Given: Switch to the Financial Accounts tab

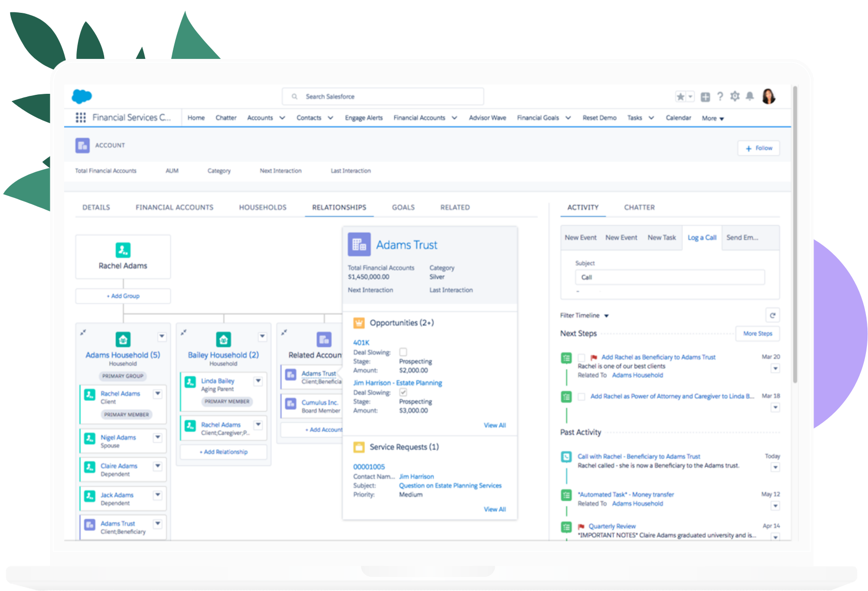Looking at the screenshot, I should tap(174, 208).
